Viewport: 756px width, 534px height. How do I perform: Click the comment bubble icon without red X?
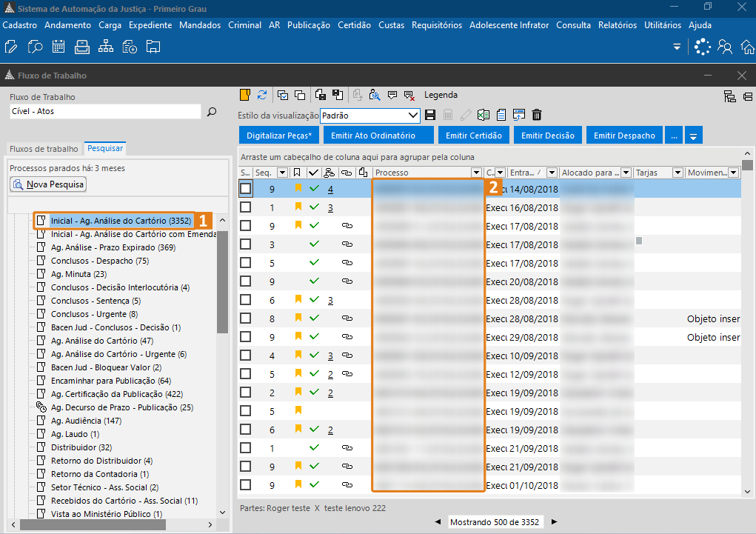[392, 95]
